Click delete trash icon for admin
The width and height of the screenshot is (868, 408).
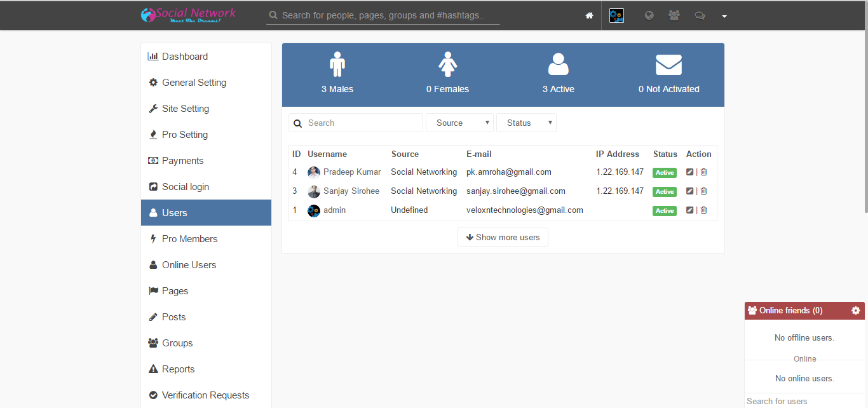coord(703,210)
